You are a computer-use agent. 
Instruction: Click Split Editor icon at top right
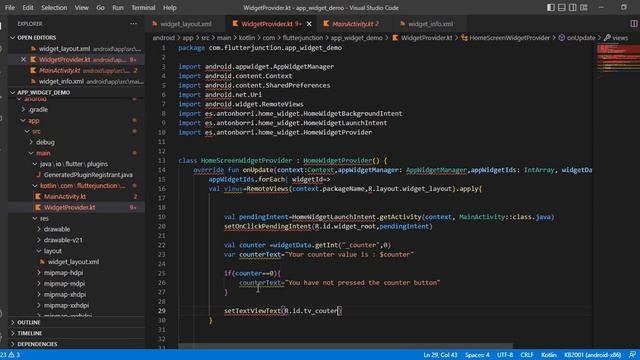(633, 24)
